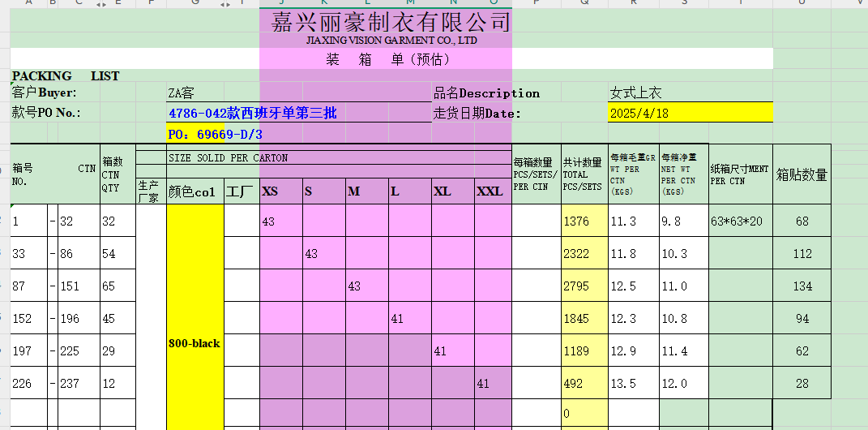Select the carton count cell showing 65
The image size is (868, 430).
tap(117, 286)
